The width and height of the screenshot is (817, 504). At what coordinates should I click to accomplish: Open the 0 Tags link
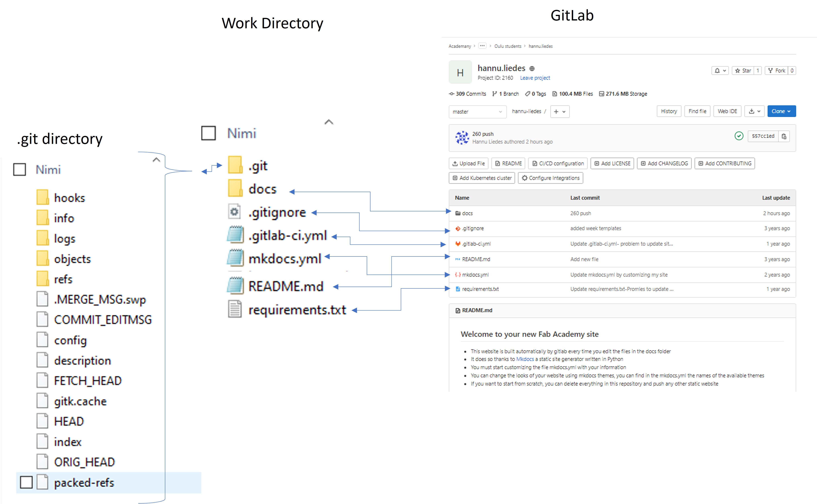(x=536, y=94)
